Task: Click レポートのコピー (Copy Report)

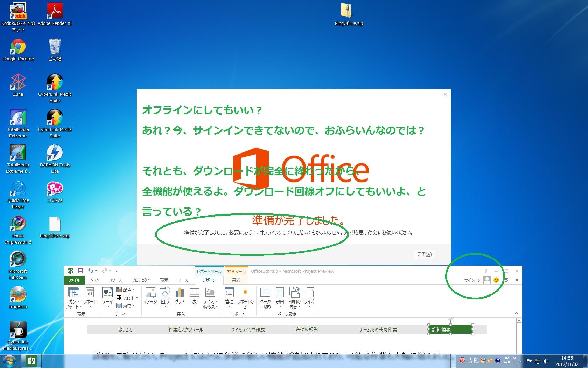Action: click(x=245, y=298)
